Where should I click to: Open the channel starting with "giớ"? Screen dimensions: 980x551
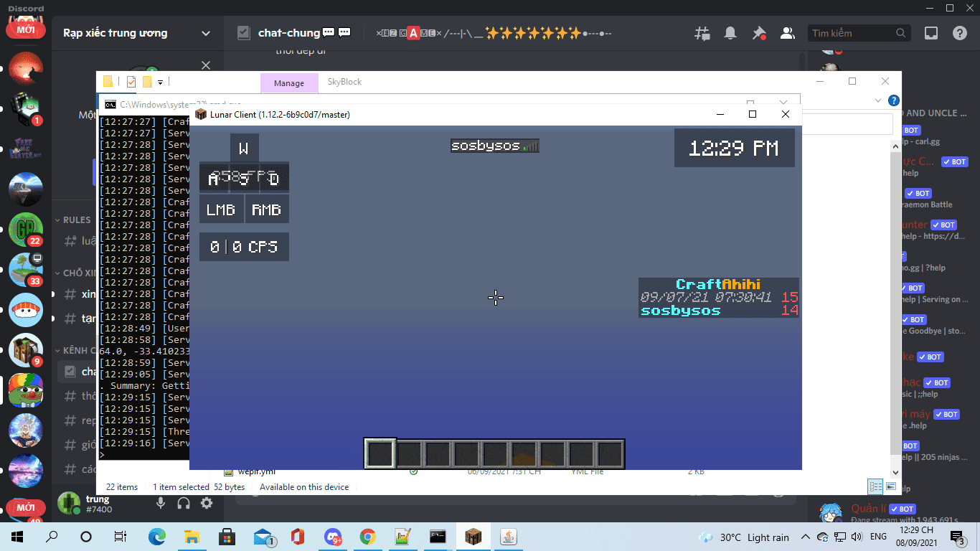pos(77,445)
